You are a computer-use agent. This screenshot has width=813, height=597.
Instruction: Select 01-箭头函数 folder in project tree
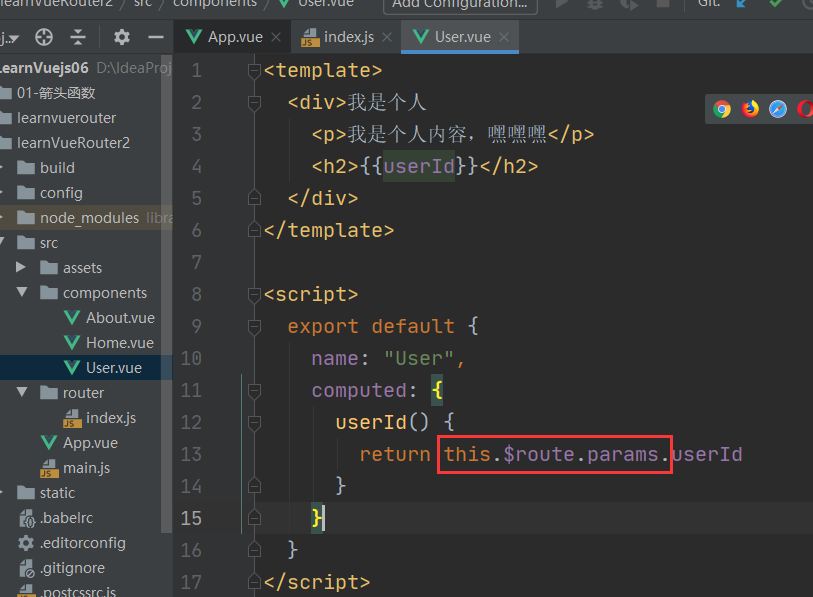[56, 93]
